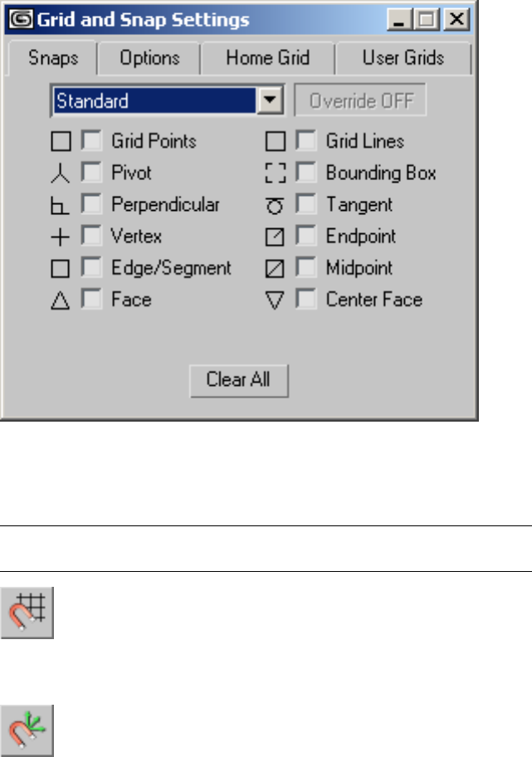Viewport: 532px width, 757px height.
Task: Click the Pivot snap symbol icon
Action: 61,173
